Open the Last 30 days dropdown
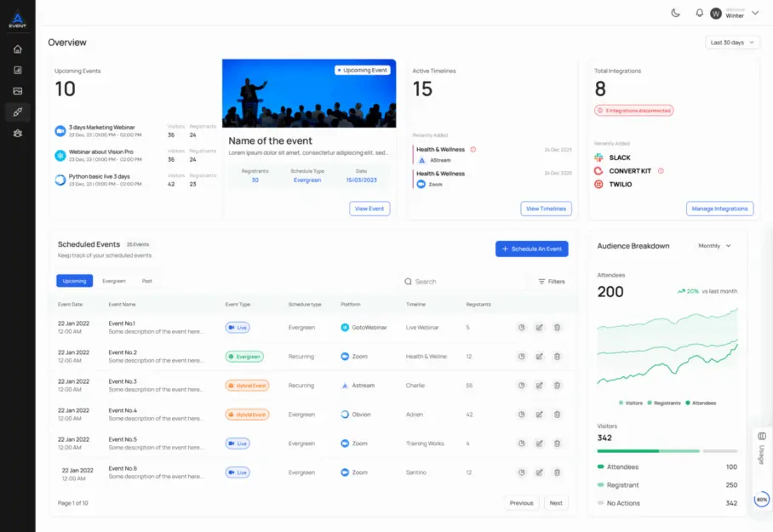 tap(730, 42)
